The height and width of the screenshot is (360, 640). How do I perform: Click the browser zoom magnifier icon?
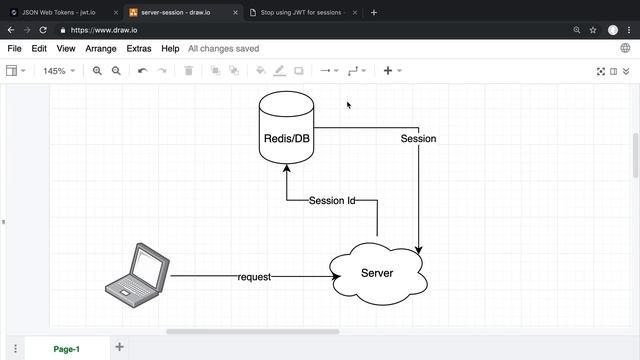click(x=576, y=30)
